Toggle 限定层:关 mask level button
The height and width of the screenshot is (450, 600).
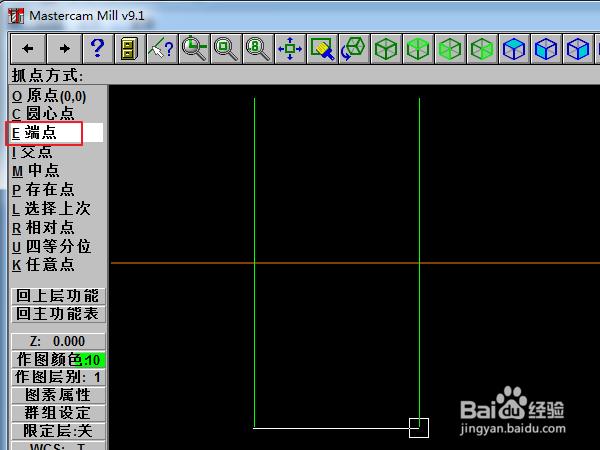[58, 431]
